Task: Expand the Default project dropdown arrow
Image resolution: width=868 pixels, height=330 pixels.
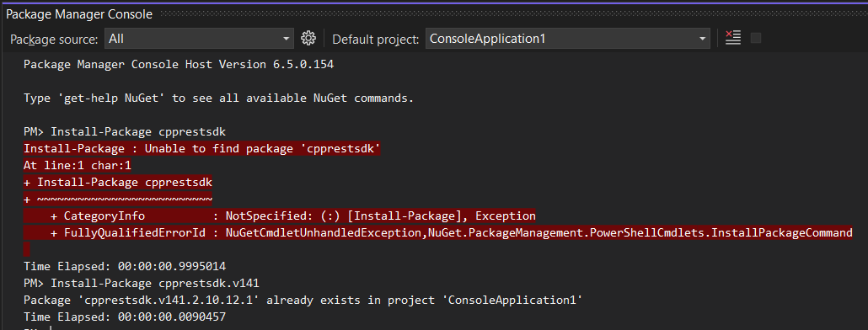Action: pyautogui.click(x=703, y=39)
